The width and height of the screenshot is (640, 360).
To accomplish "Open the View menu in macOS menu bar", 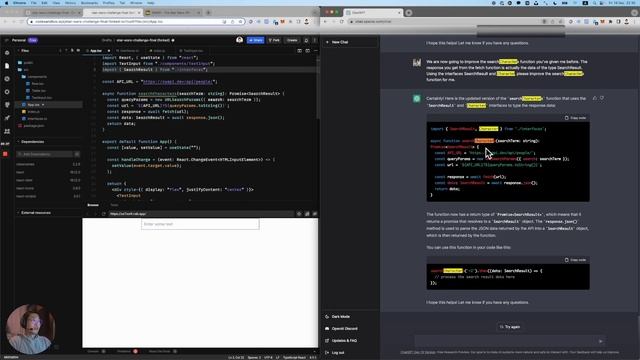I will (56, 3).
